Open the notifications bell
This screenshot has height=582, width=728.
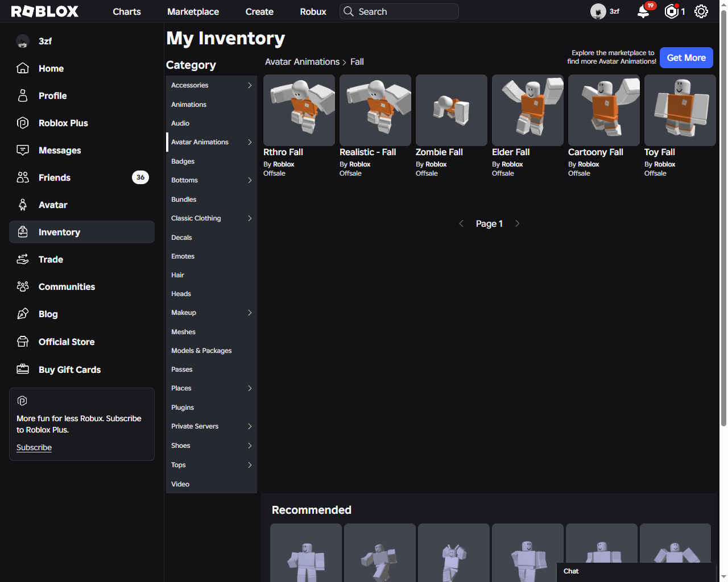point(643,11)
